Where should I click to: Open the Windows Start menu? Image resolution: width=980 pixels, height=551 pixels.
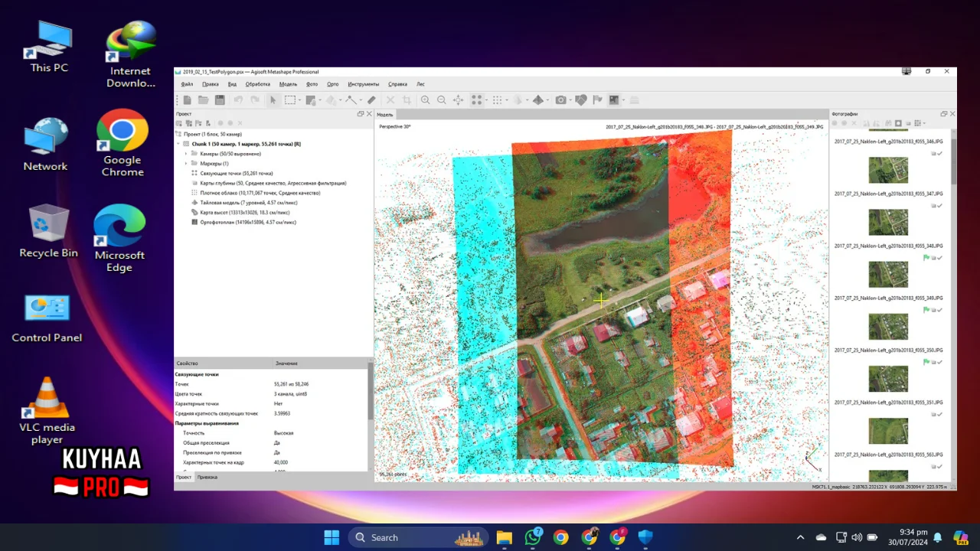[x=332, y=537]
